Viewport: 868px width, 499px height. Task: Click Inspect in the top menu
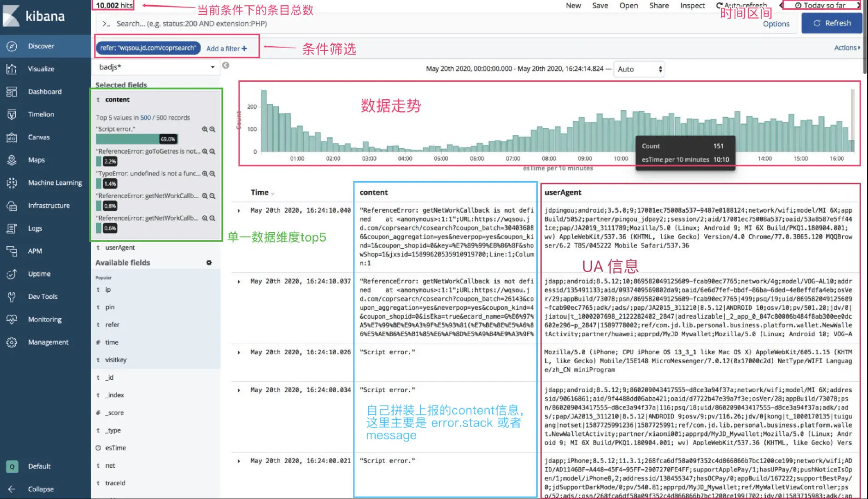[692, 6]
